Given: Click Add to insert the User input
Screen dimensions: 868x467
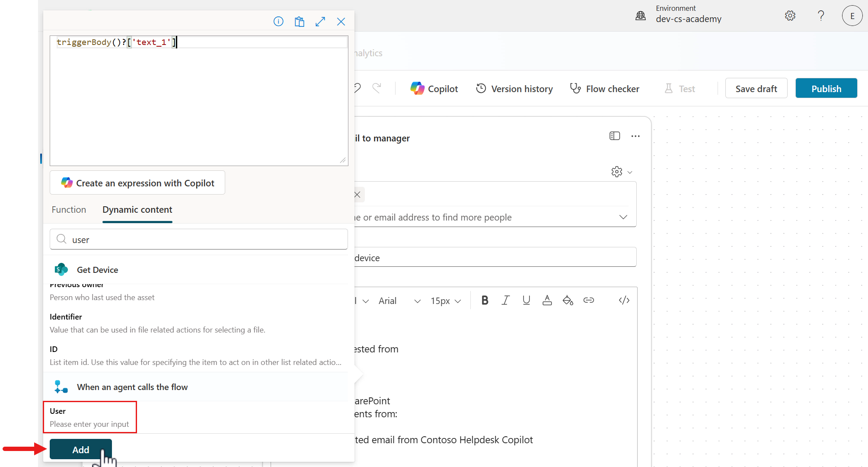Looking at the screenshot, I should point(80,449).
